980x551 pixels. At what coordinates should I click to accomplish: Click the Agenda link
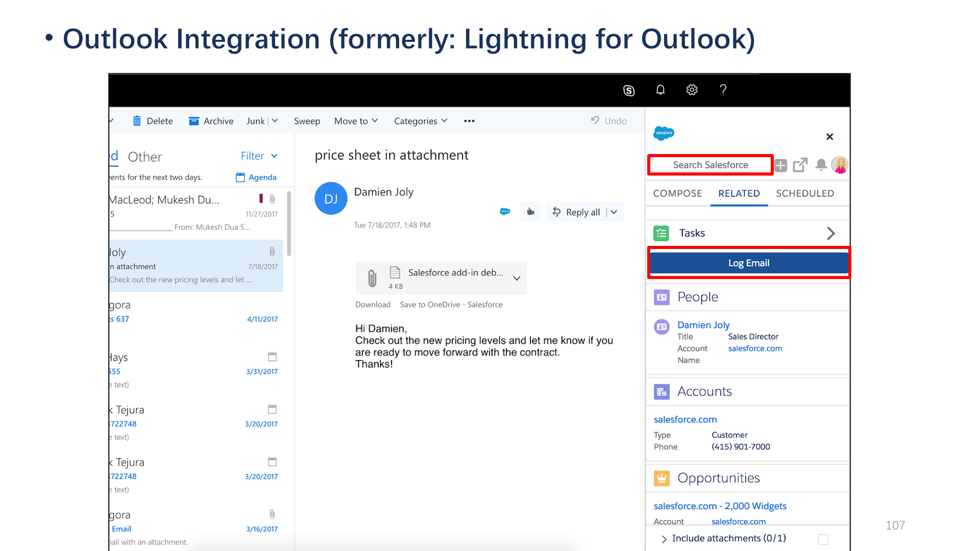262,177
